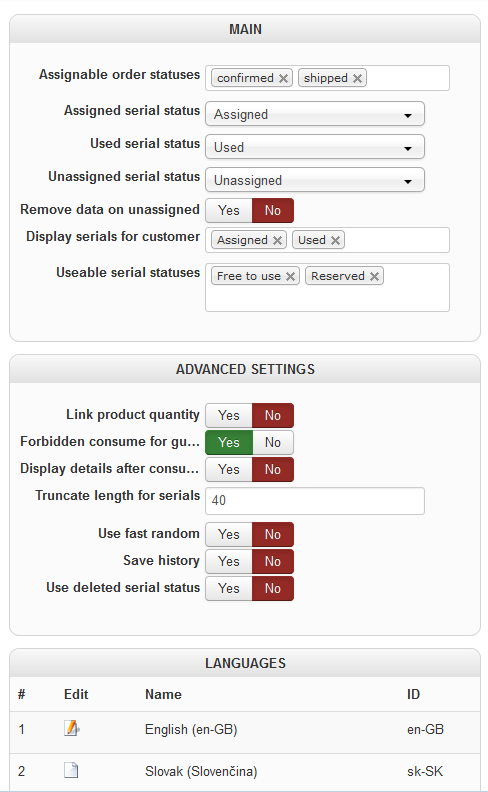Image resolution: width=488 pixels, height=792 pixels.
Task: Remove the shipped order status tag
Action: tap(357, 78)
